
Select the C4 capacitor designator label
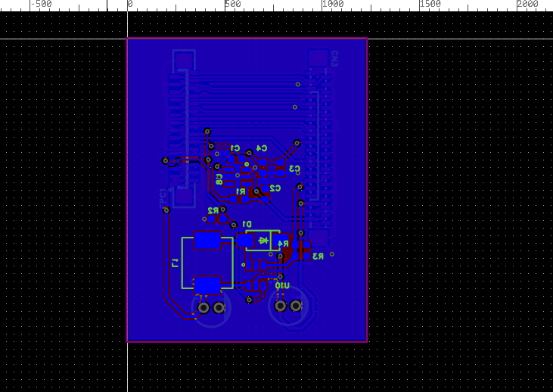click(x=261, y=148)
